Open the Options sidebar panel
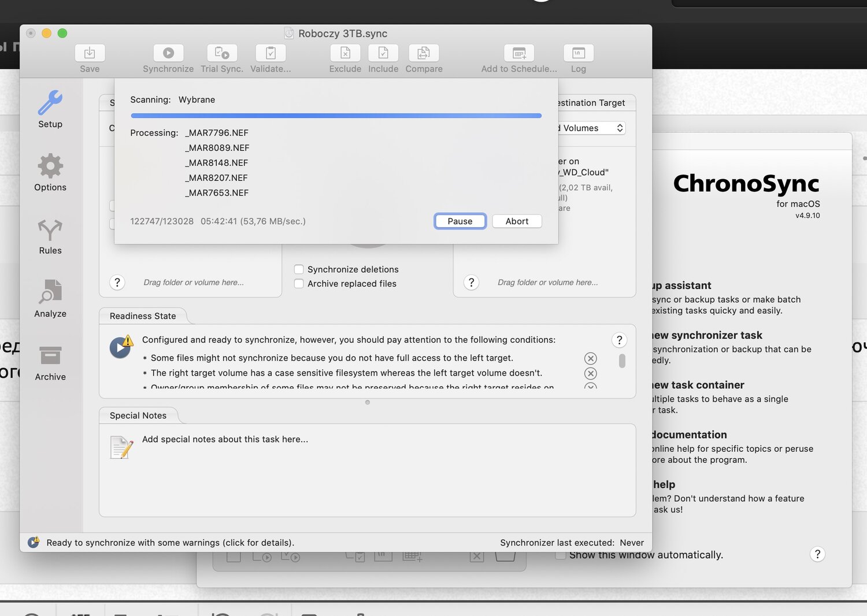 (50, 172)
